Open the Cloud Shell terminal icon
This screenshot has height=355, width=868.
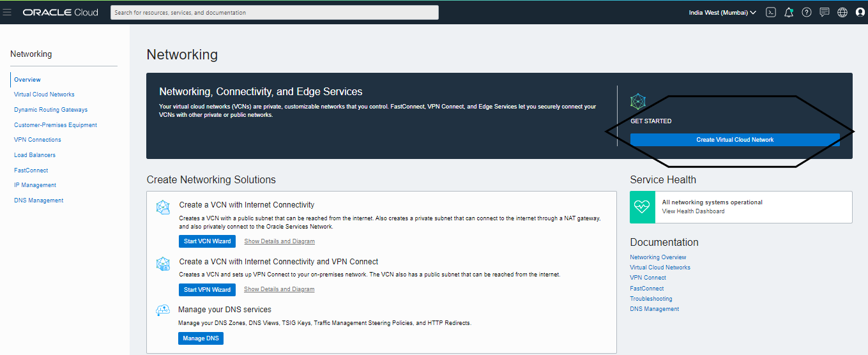tap(771, 12)
